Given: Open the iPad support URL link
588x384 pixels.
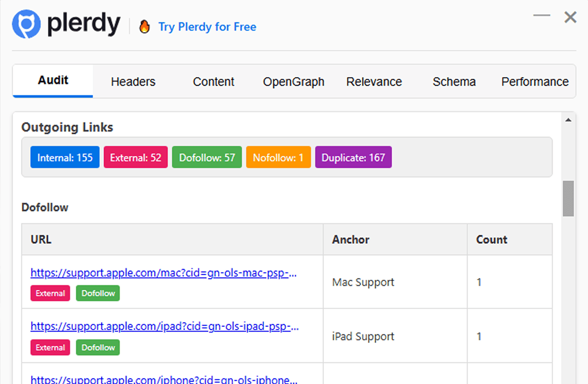Looking at the screenshot, I should click(164, 327).
